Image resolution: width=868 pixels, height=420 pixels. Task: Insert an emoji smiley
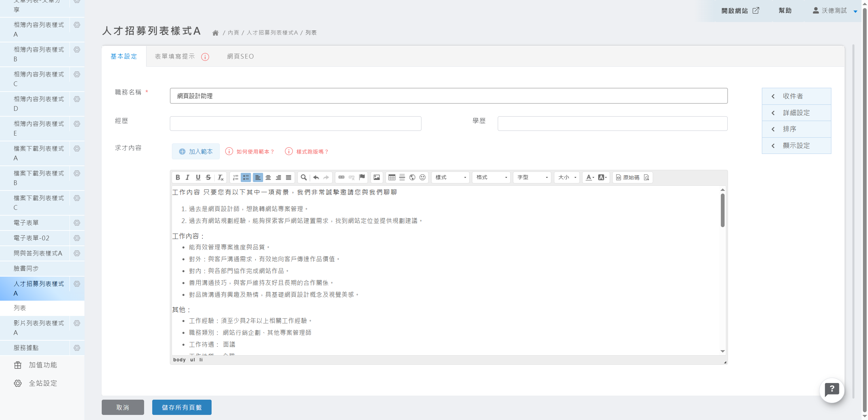coord(422,177)
